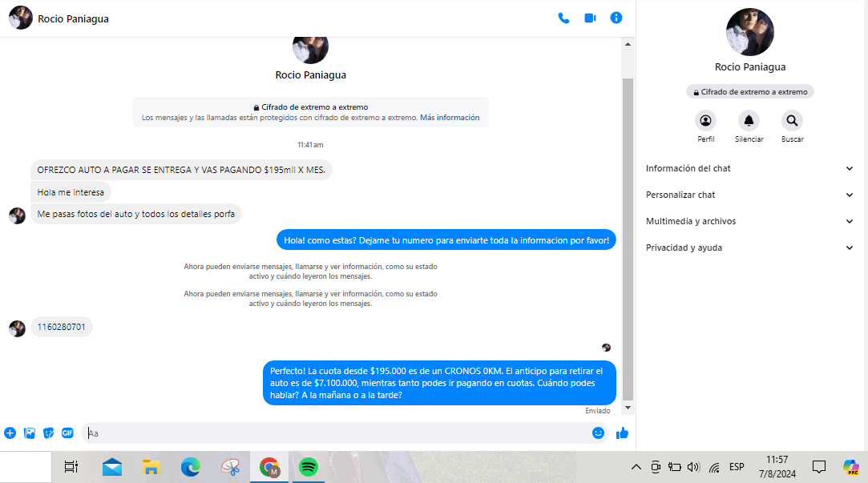Viewport: 868px width, 483px height.
Task: Open the sticker picker
Action: click(x=49, y=433)
